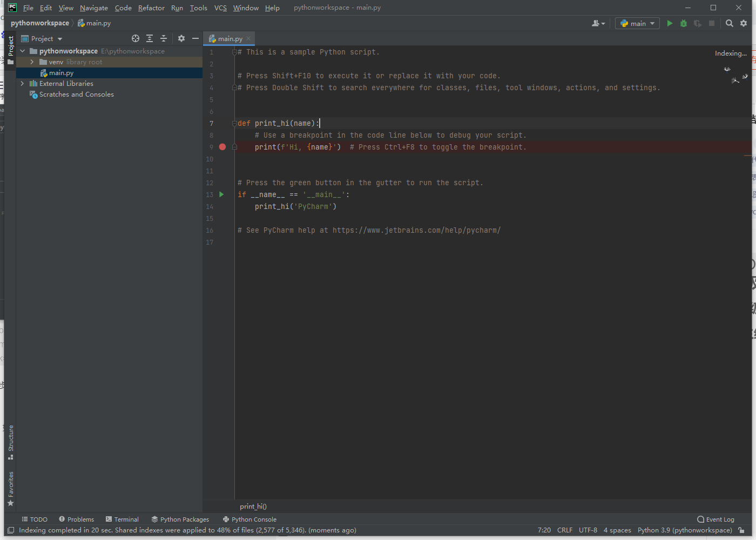Open Project panel options gear
The width and height of the screenshot is (756, 540).
(181, 38)
